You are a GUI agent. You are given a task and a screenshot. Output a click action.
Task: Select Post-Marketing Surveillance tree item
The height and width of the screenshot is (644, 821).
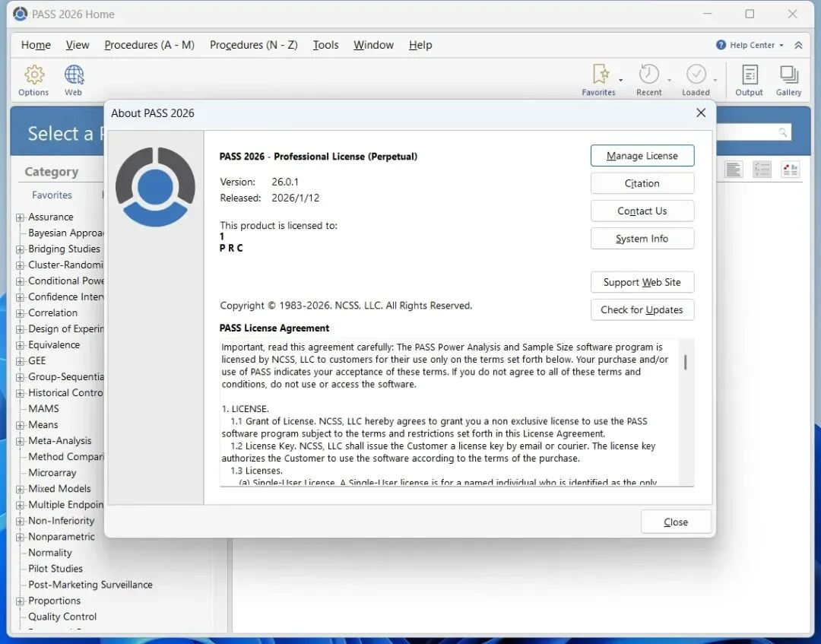tap(90, 584)
